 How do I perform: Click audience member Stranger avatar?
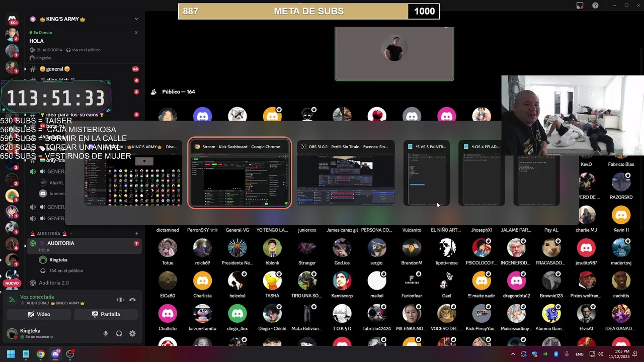pos(307,248)
